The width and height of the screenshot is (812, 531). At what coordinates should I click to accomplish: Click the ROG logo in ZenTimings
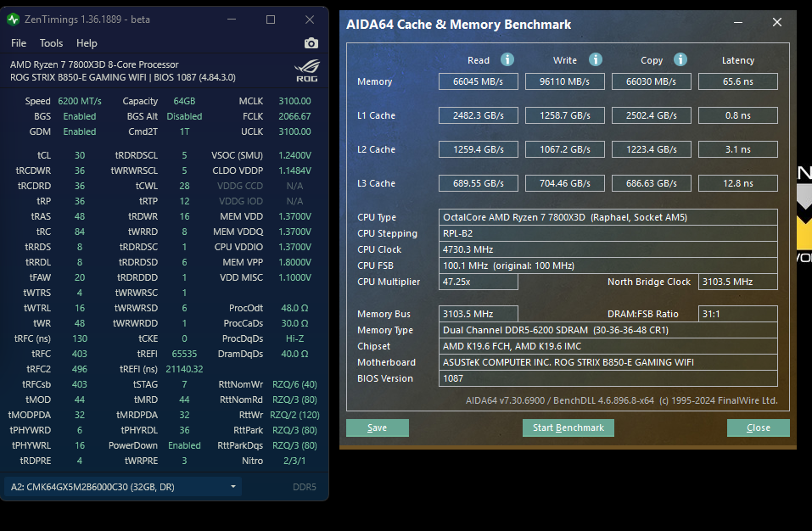[307, 71]
